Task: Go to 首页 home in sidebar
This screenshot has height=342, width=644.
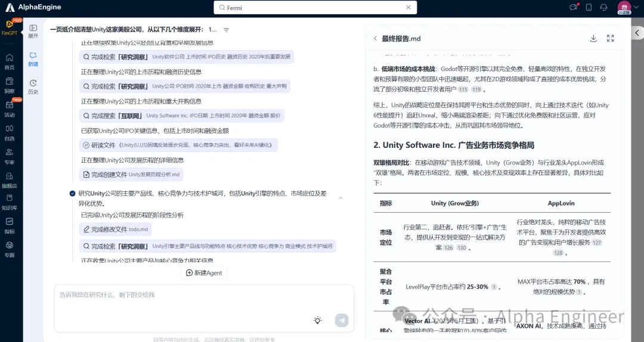Action: 10,61
